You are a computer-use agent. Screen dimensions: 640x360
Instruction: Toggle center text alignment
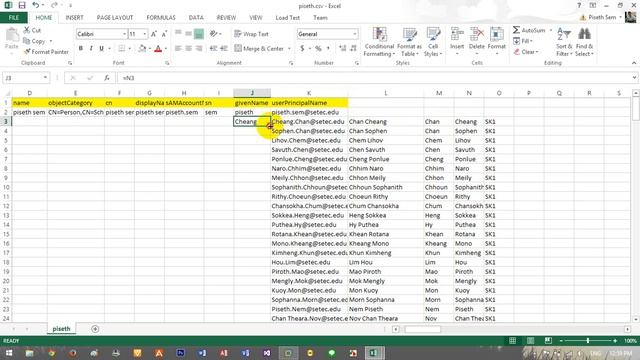point(189,49)
